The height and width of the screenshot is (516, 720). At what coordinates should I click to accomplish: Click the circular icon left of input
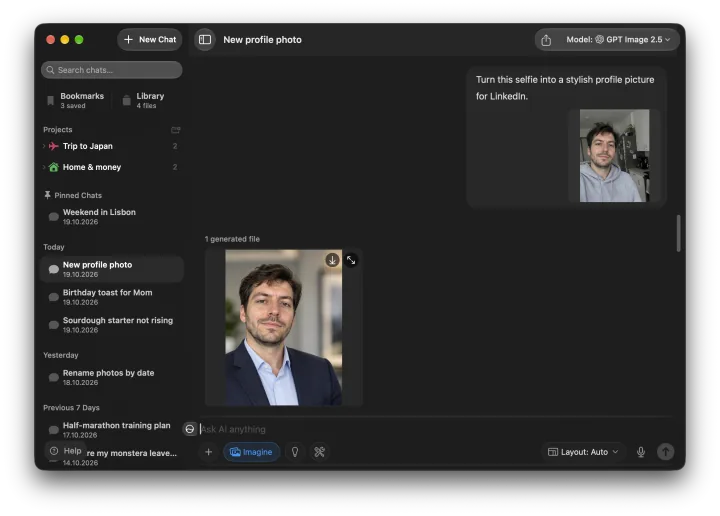190,429
